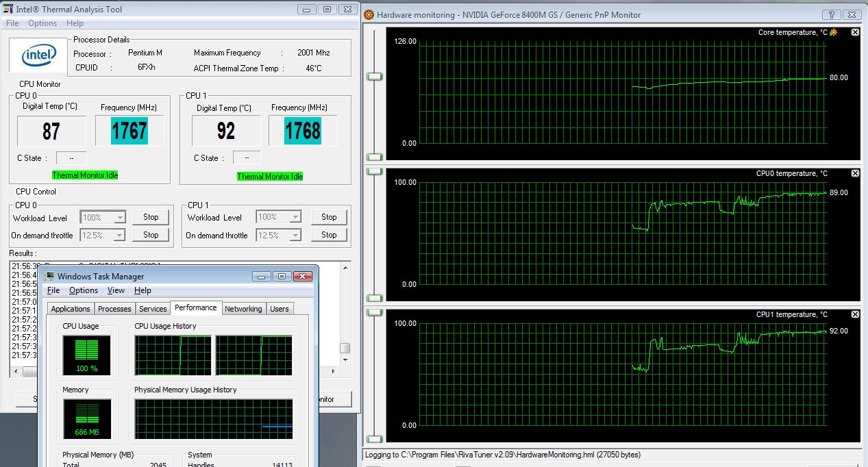Stop CPU 0 on demand throttle
868x467 pixels.
151,235
